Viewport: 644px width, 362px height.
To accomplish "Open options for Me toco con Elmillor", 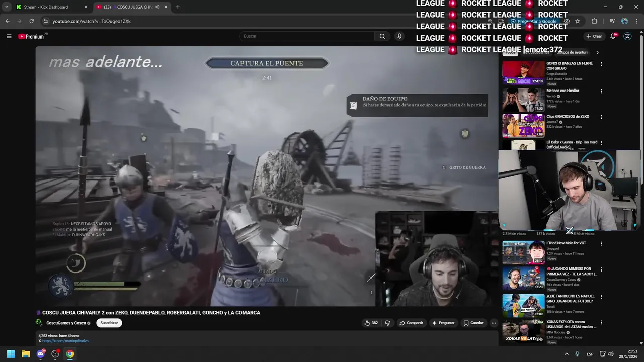I will tap(601, 91).
